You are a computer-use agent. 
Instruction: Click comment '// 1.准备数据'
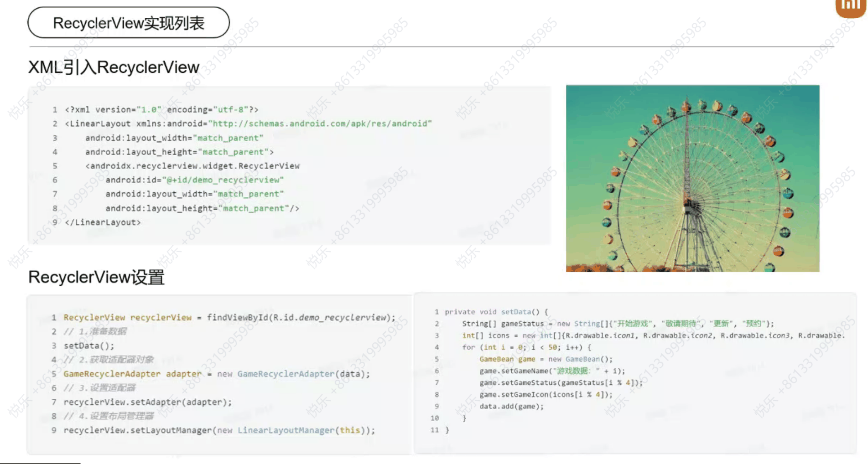click(x=95, y=331)
